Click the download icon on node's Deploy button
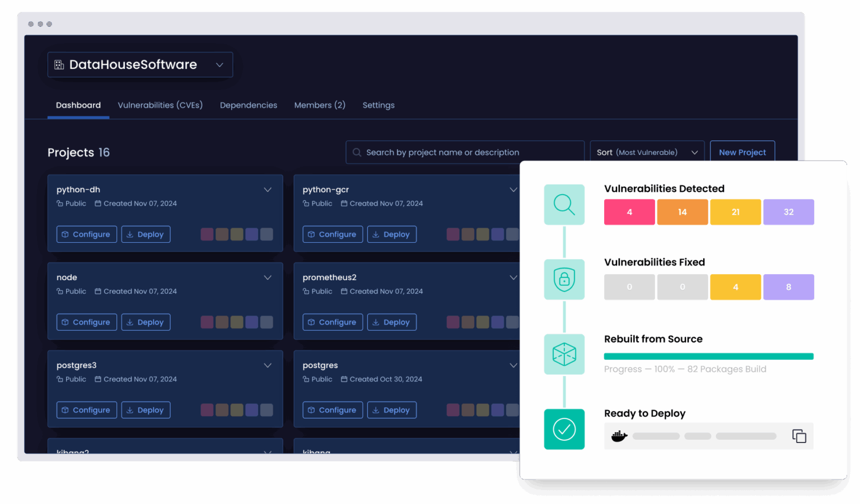 pos(129,322)
